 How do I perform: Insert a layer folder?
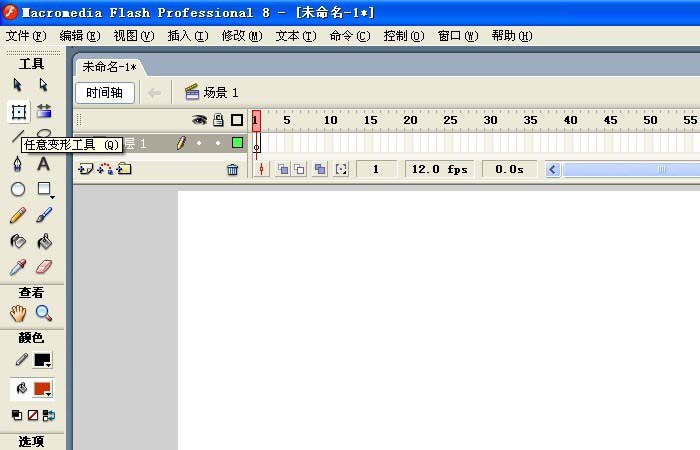coord(124,169)
